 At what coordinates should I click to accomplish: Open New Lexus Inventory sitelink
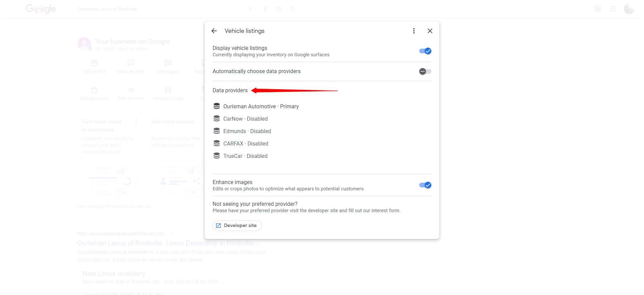(114, 274)
